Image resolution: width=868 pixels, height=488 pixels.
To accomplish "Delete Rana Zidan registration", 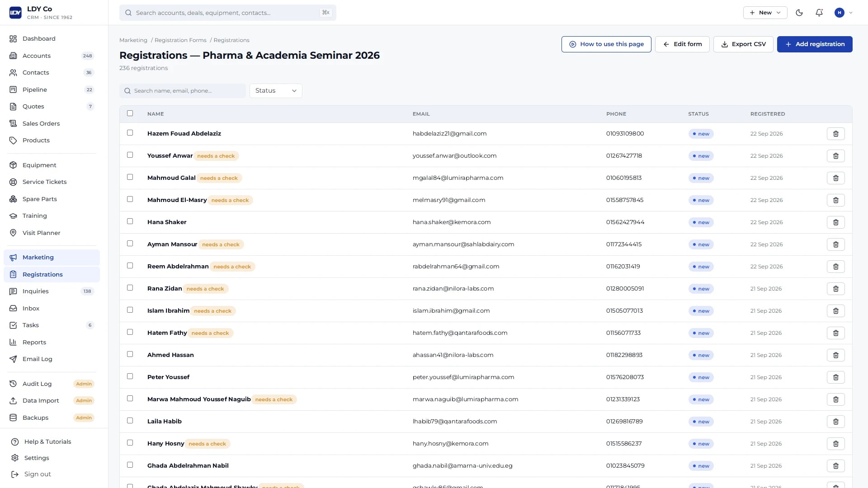I will [836, 289].
